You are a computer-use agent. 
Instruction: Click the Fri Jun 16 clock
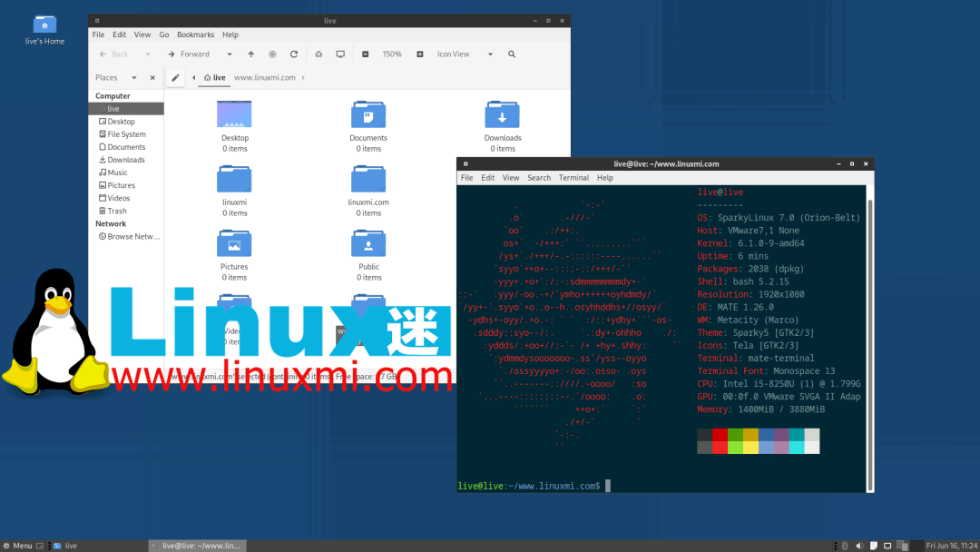click(x=952, y=546)
